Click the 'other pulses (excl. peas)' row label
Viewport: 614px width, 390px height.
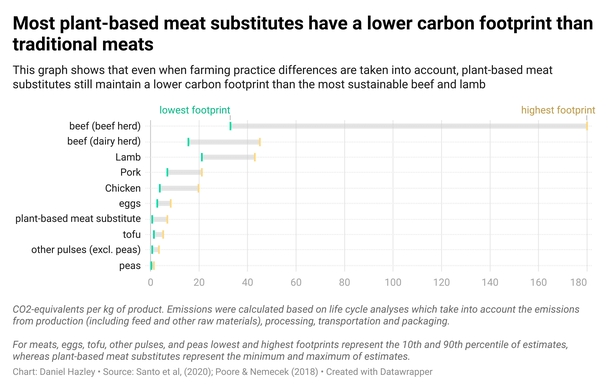(86, 249)
